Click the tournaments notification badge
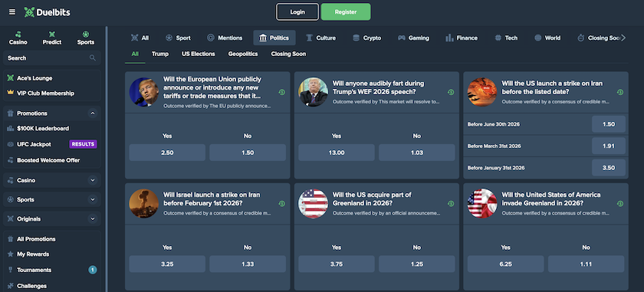Screen dimensions: 644x292 pos(93,270)
